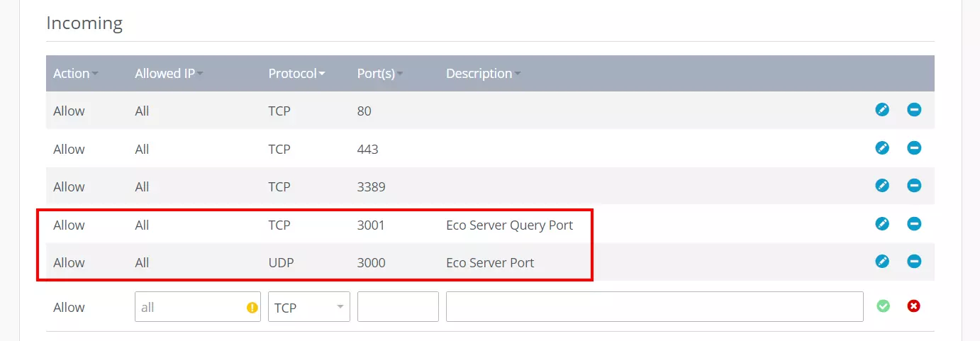Edit the port 3389 rule
Viewport: 980px width, 341px height.
[882, 186]
